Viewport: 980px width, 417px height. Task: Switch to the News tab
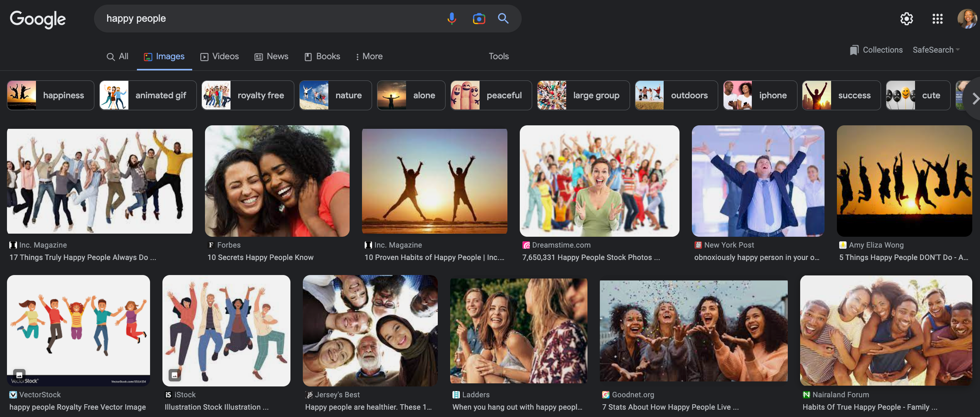[x=271, y=56]
